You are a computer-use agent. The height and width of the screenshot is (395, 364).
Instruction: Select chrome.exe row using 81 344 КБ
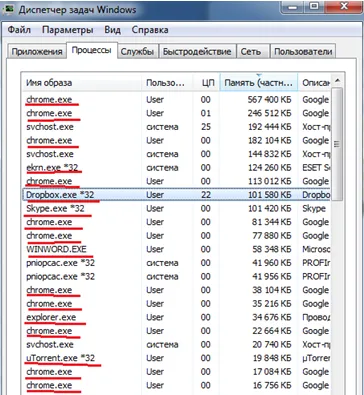tap(177, 222)
